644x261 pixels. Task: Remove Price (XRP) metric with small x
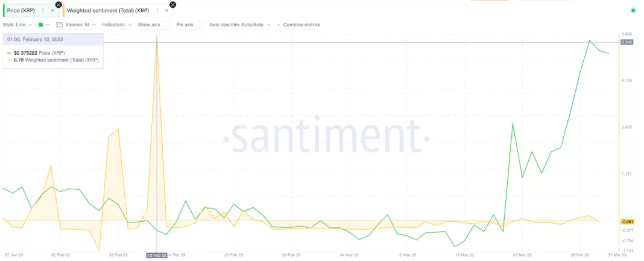52,10
